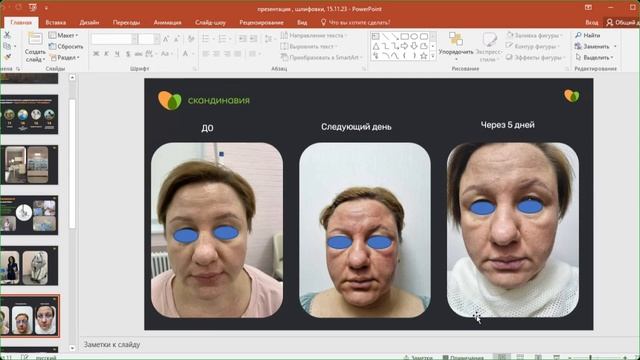Apply italic with the К button

coord(107,53)
